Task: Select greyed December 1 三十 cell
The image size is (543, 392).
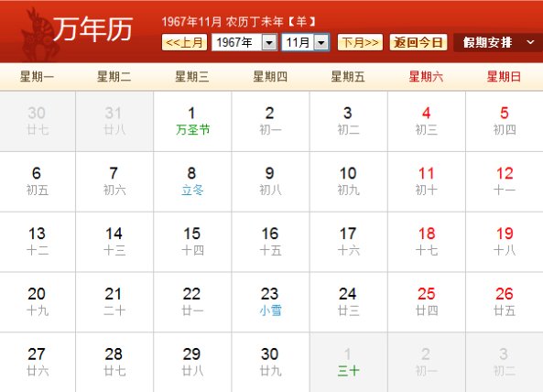Action: [349, 362]
